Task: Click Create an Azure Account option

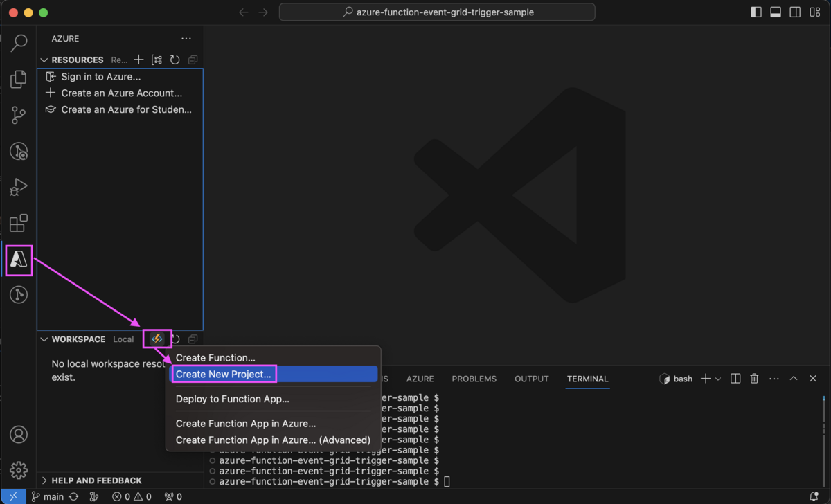Action: (x=120, y=92)
